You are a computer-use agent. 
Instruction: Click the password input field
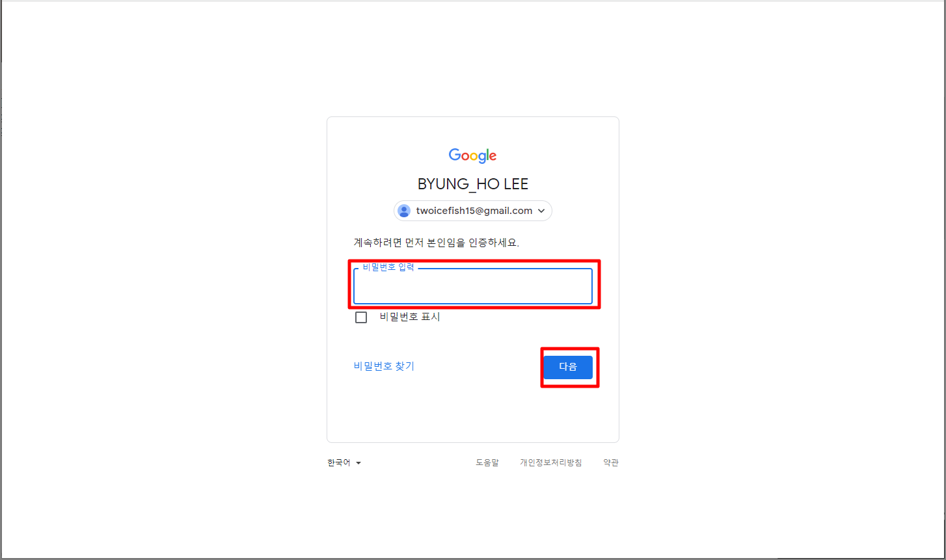tap(473, 286)
